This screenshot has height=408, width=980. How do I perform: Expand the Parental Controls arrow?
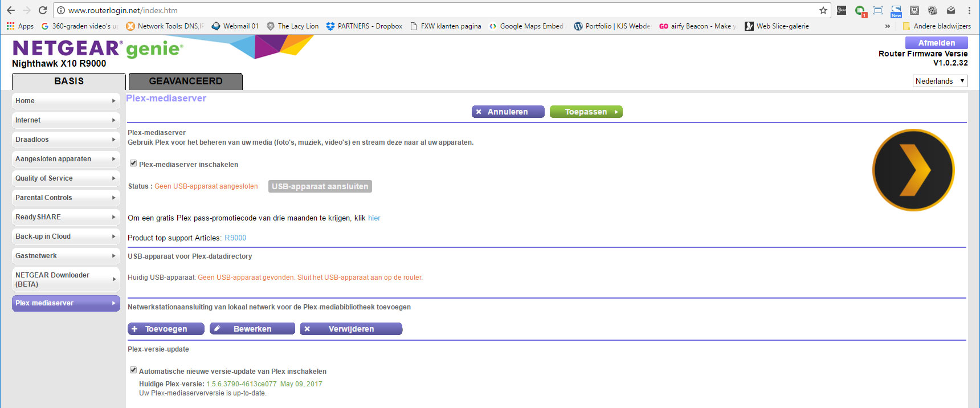[114, 198]
